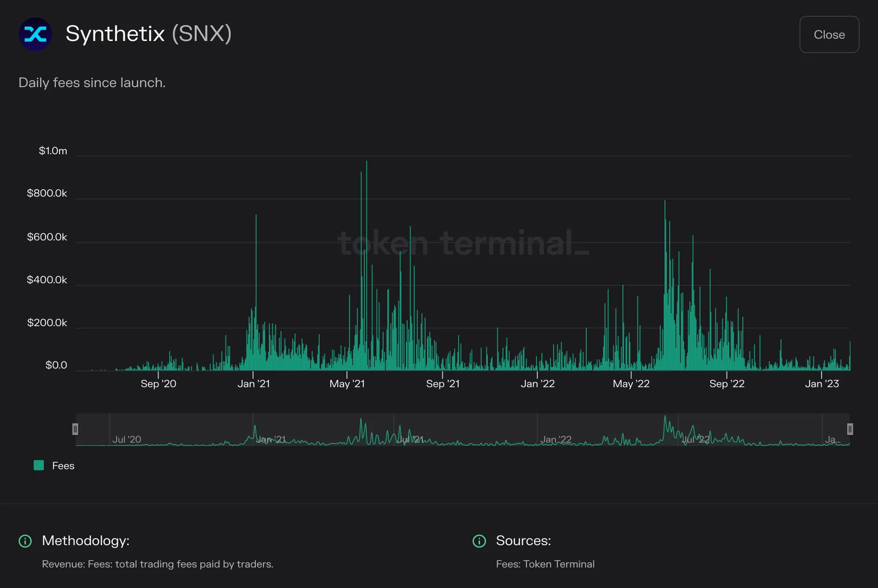The height and width of the screenshot is (588, 878).
Task: Click the $200.0k y-axis label
Action: [47, 323]
